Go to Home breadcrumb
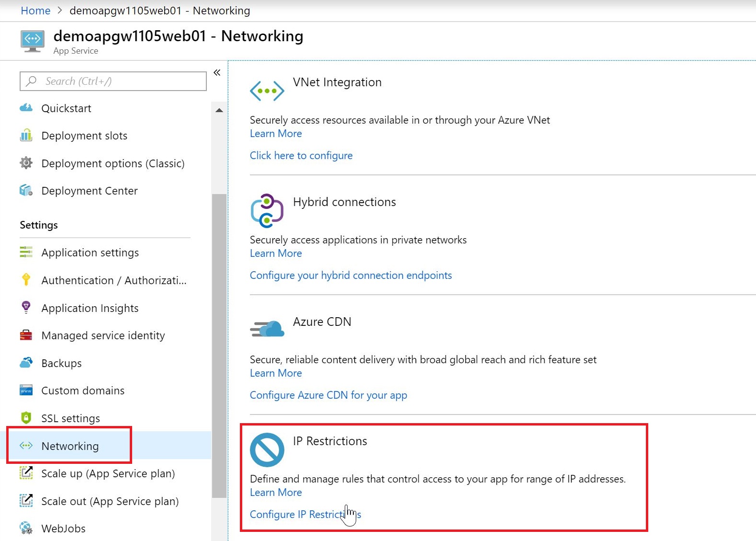The width and height of the screenshot is (756, 541). [35, 11]
